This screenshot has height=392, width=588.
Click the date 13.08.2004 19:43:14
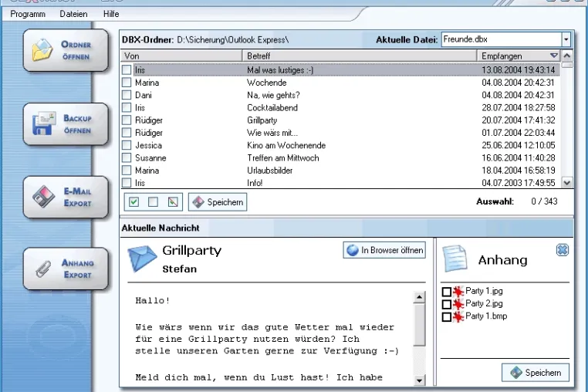tap(519, 69)
